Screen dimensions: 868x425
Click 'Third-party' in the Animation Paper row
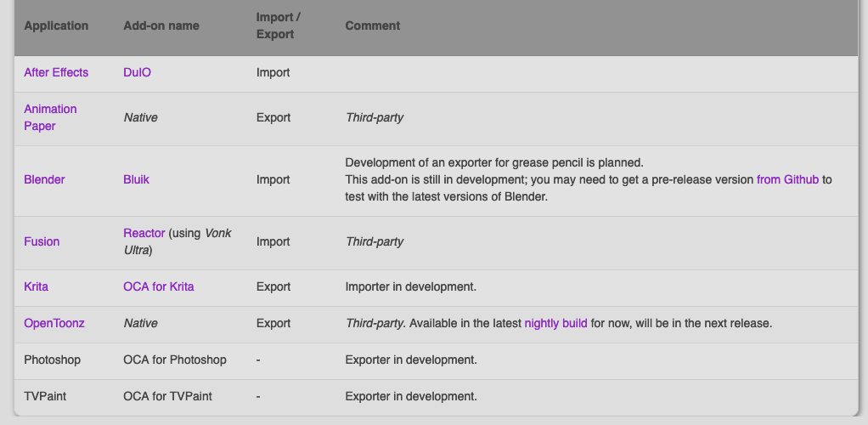click(x=375, y=117)
